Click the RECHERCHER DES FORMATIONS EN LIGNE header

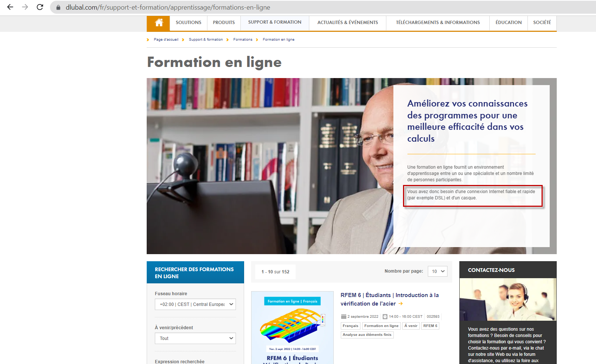click(195, 273)
